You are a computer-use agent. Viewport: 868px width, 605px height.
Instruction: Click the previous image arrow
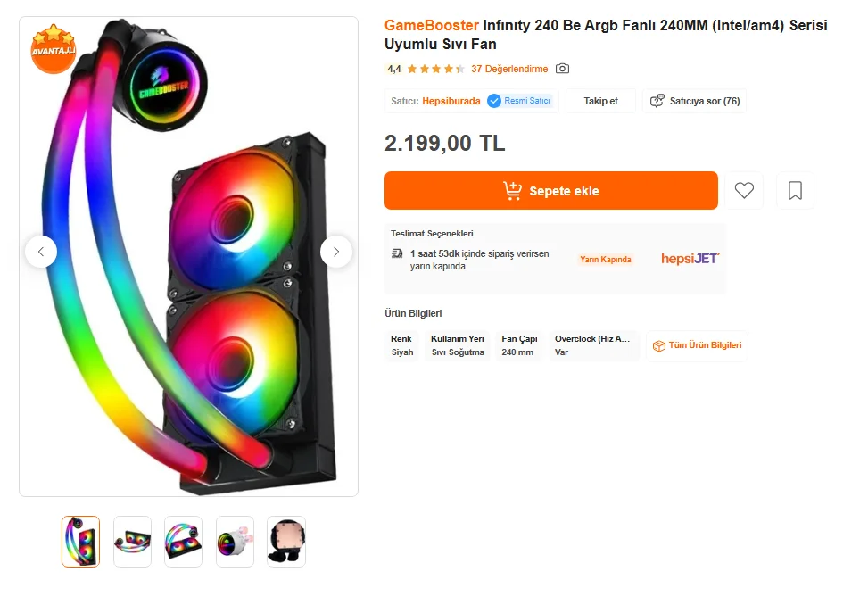(41, 252)
